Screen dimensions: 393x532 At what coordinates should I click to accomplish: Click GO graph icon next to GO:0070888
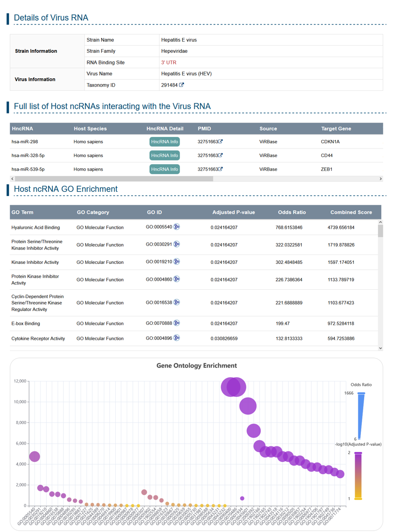tap(176, 323)
